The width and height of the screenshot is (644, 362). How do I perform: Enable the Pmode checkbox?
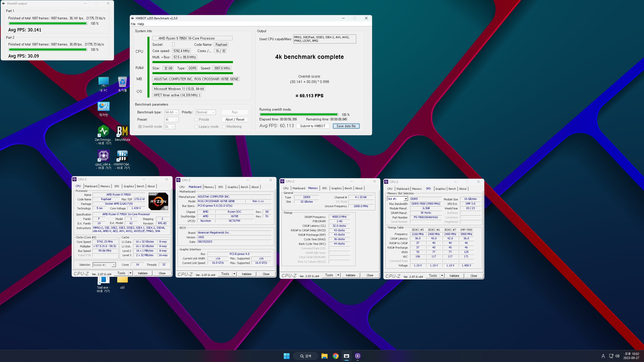(x=196, y=120)
